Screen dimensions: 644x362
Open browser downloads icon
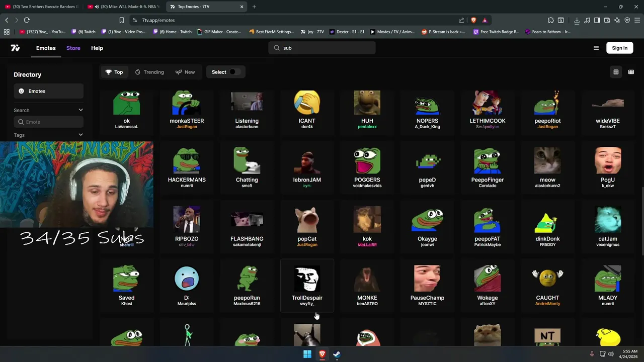click(x=577, y=20)
